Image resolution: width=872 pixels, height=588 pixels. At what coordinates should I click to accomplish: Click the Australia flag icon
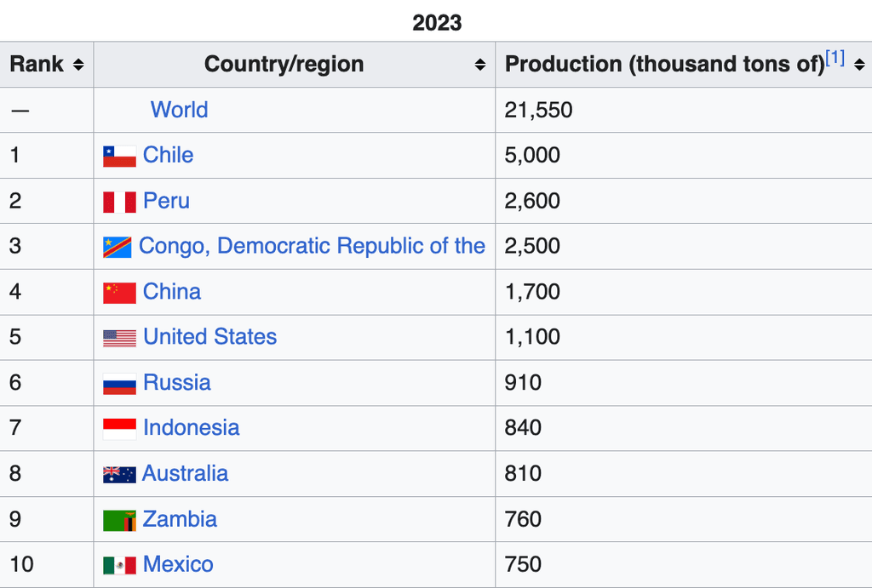pyautogui.click(x=119, y=474)
